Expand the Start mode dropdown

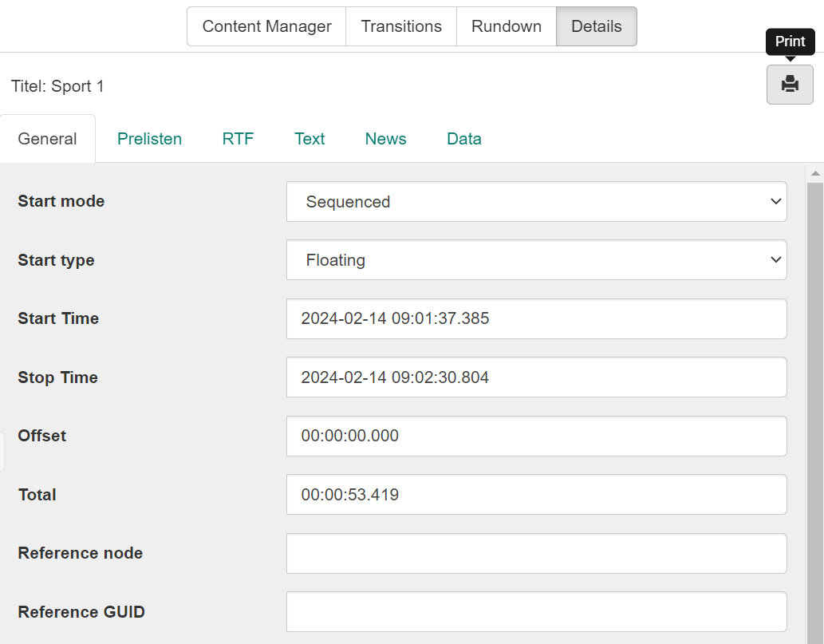536,202
